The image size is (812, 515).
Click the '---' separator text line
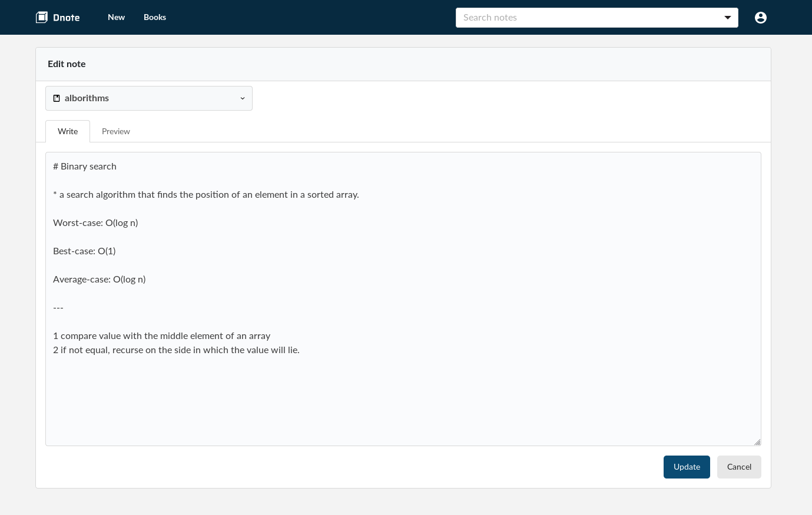coord(58,308)
